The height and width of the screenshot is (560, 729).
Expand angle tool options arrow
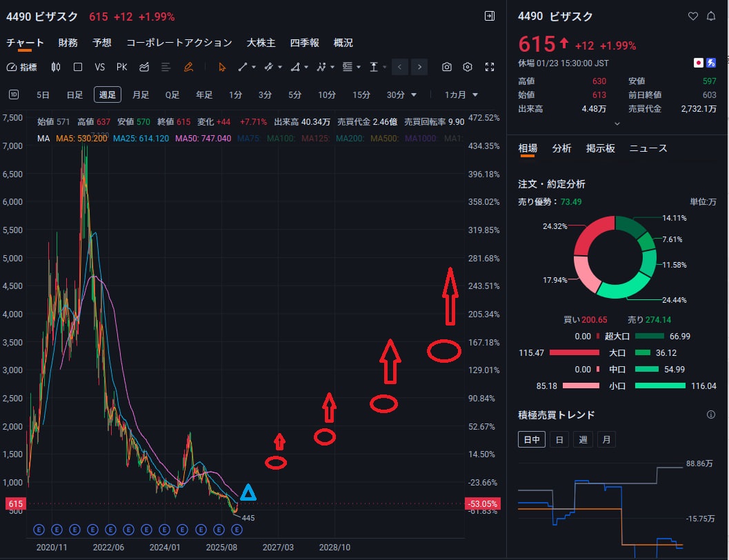point(306,68)
